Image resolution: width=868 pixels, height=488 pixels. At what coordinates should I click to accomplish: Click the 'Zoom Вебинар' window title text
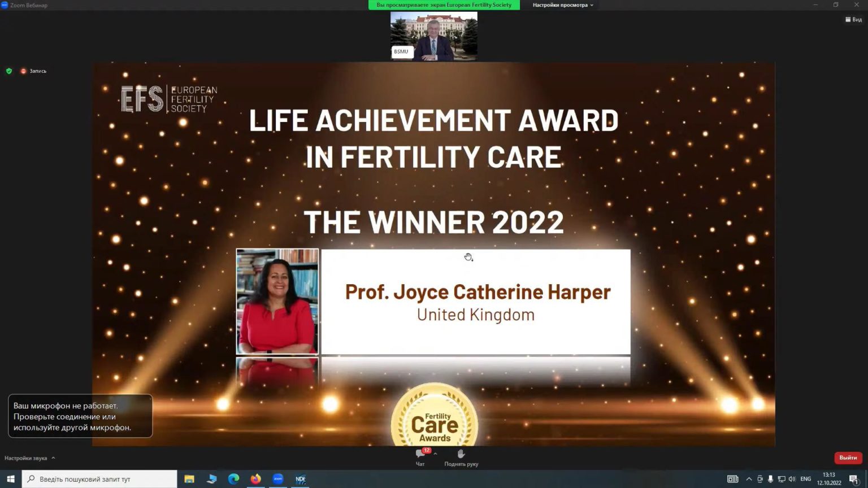pyautogui.click(x=29, y=5)
